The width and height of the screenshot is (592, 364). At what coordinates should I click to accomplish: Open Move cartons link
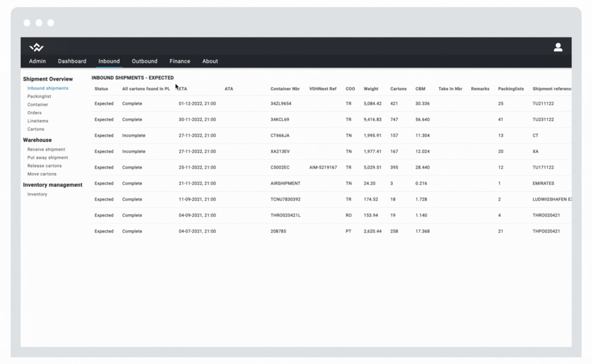[42, 174]
